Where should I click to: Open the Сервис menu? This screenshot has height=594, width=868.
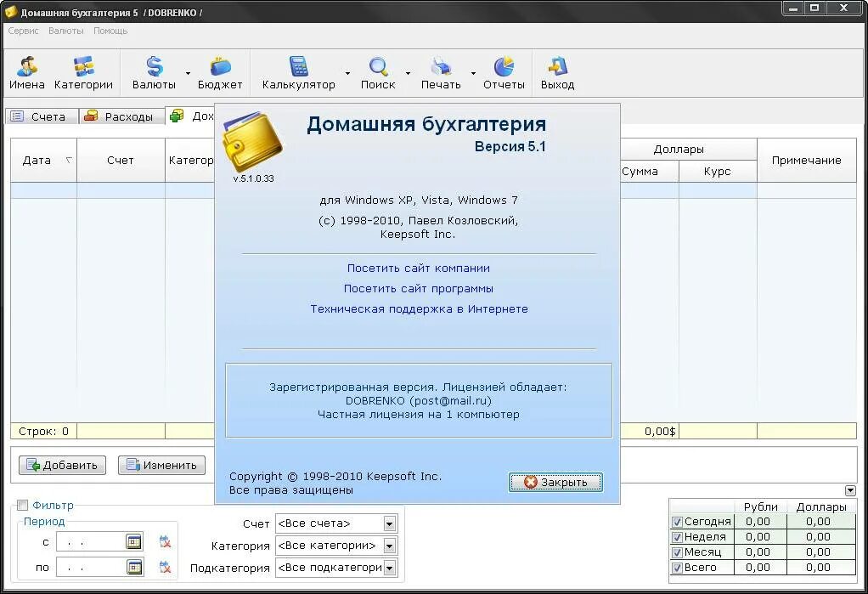23,31
